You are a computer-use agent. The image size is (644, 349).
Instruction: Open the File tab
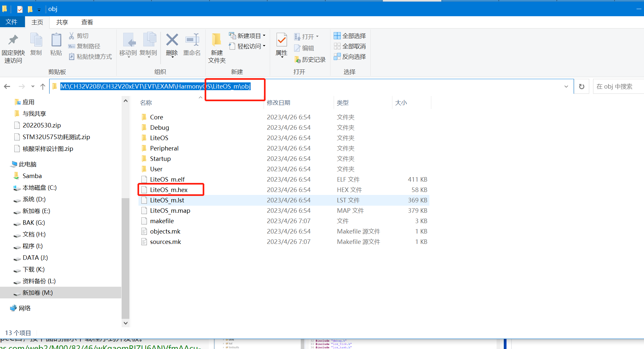12,22
